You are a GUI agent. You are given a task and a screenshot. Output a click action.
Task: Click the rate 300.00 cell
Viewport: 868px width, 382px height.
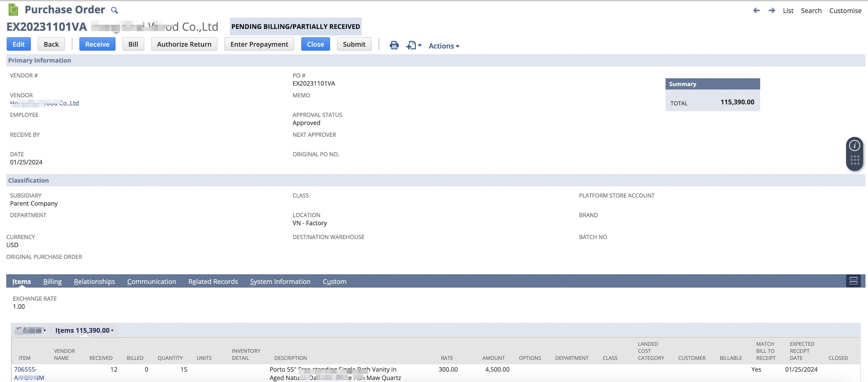[x=448, y=369]
